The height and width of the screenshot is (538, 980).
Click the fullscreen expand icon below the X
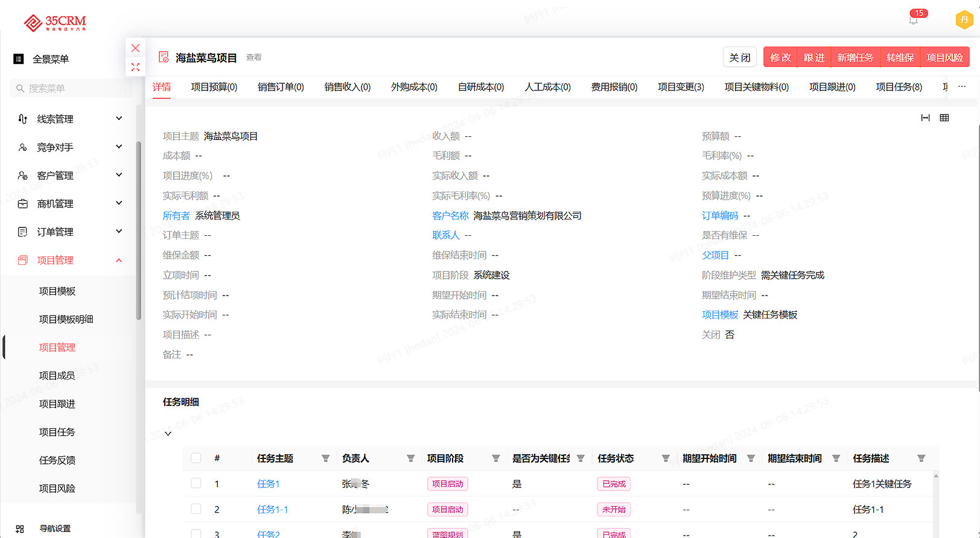[x=135, y=67]
